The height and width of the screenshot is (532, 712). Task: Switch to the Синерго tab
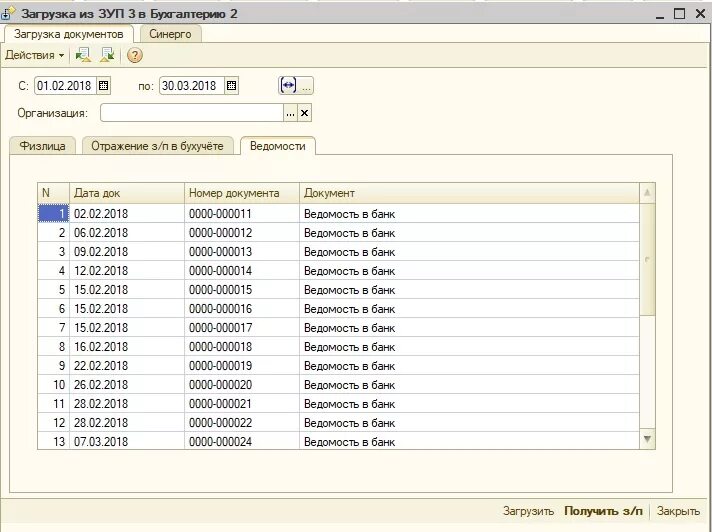(170, 34)
